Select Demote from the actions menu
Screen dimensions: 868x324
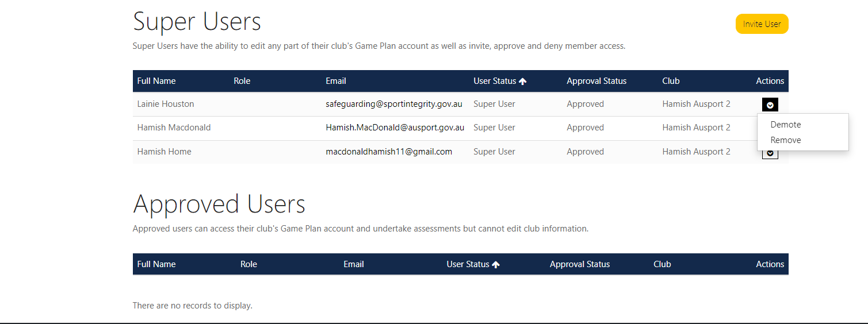point(786,125)
